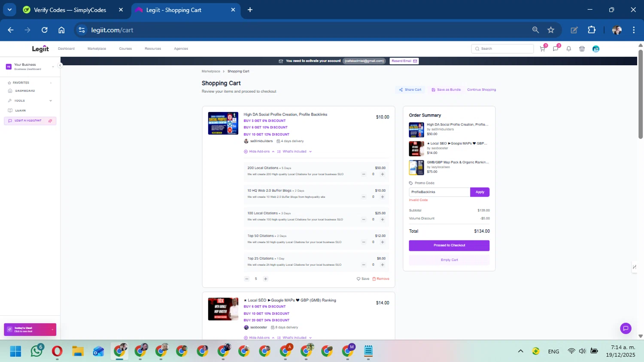View site information icon in address bar

point(82,30)
